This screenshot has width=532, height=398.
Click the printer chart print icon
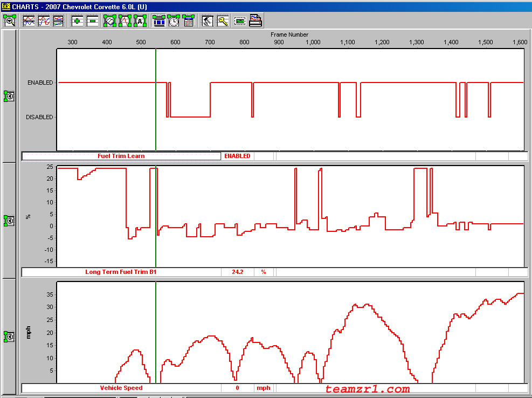(255, 21)
